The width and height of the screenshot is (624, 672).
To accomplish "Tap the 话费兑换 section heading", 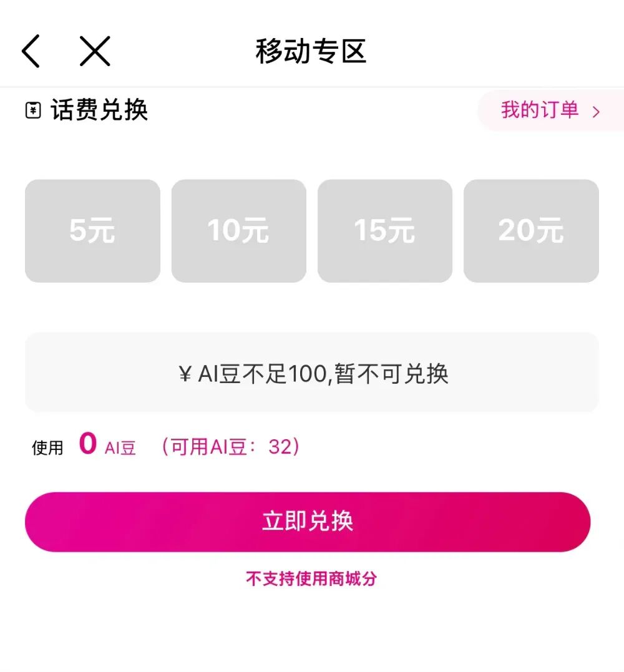I will [x=100, y=110].
